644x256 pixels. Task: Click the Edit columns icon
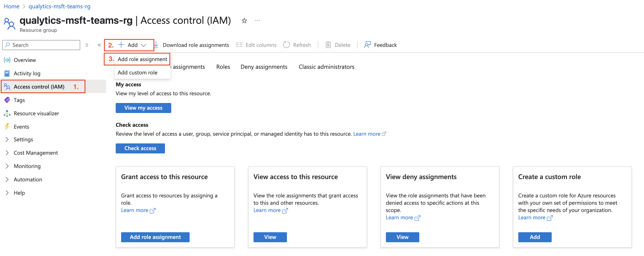pyautogui.click(x=239, y=45)
